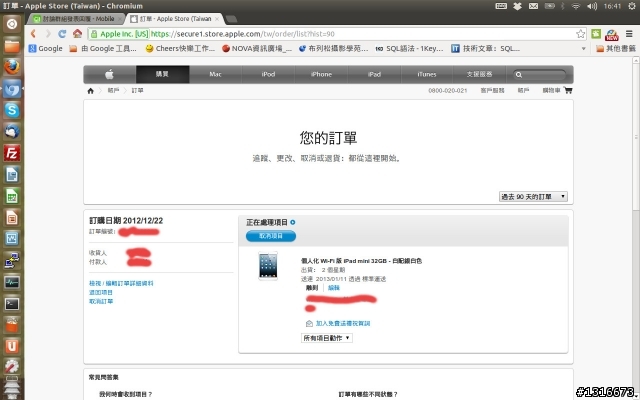640x400 pixels.
Task: Open the NEW badge extension icon
Action: (x=611, y=35)
